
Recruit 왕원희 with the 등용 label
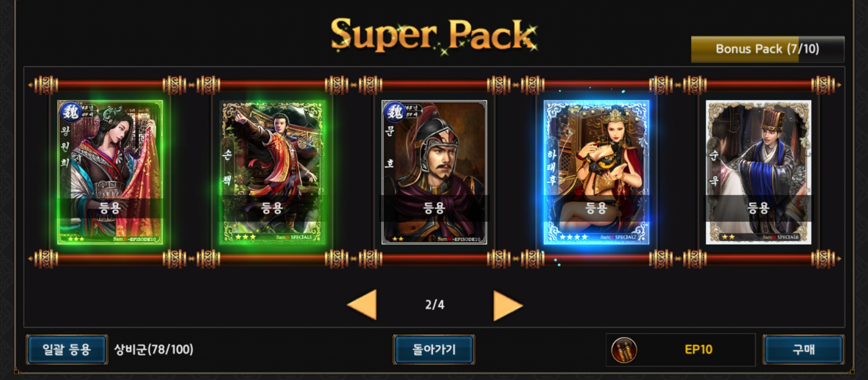pos(110,208)
